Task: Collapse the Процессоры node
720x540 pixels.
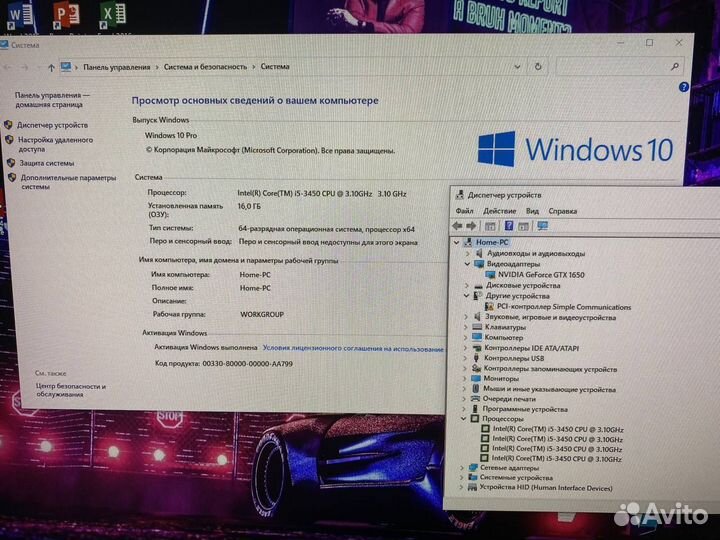Action: 463,419
